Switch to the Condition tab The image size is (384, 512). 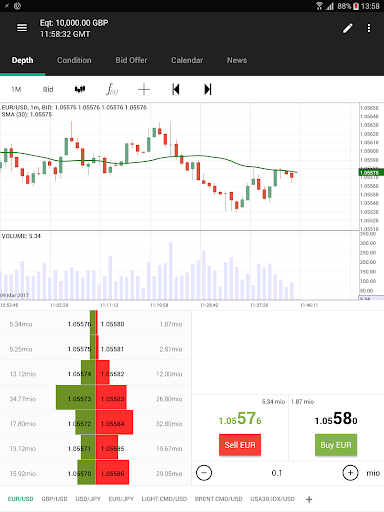(x=74, y=60)
